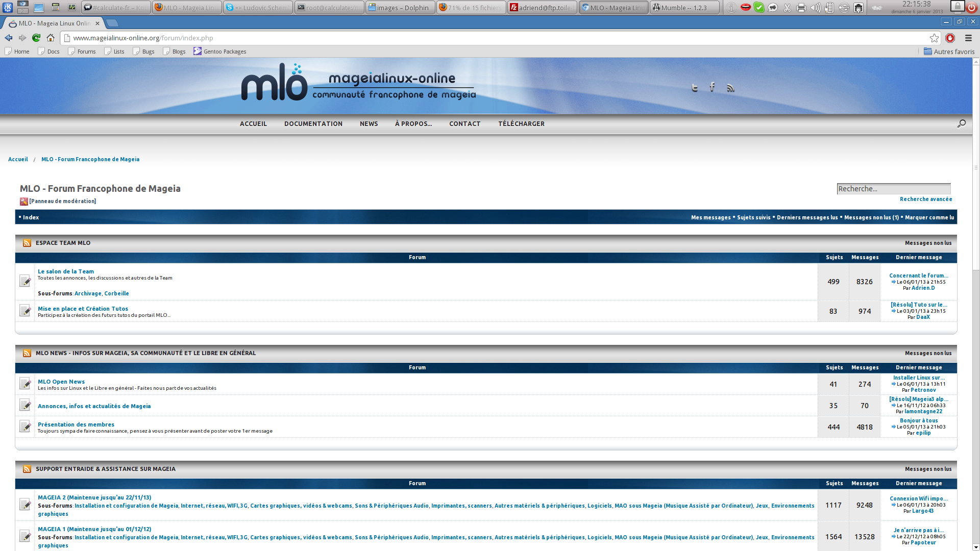Switch to the FileZilla adriend@ftp window
The image size is (980, 551).
(543, 8)
